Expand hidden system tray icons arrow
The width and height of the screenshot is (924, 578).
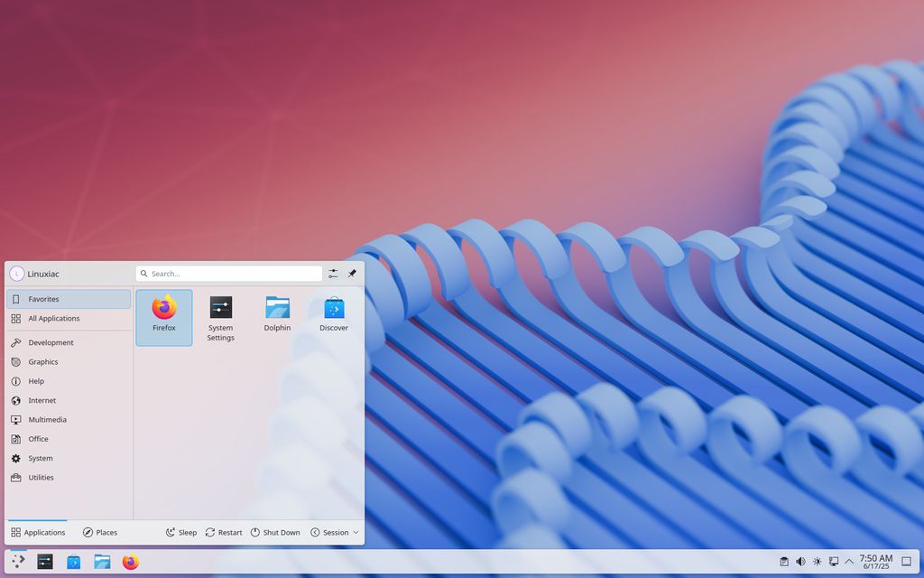point(849,562)
